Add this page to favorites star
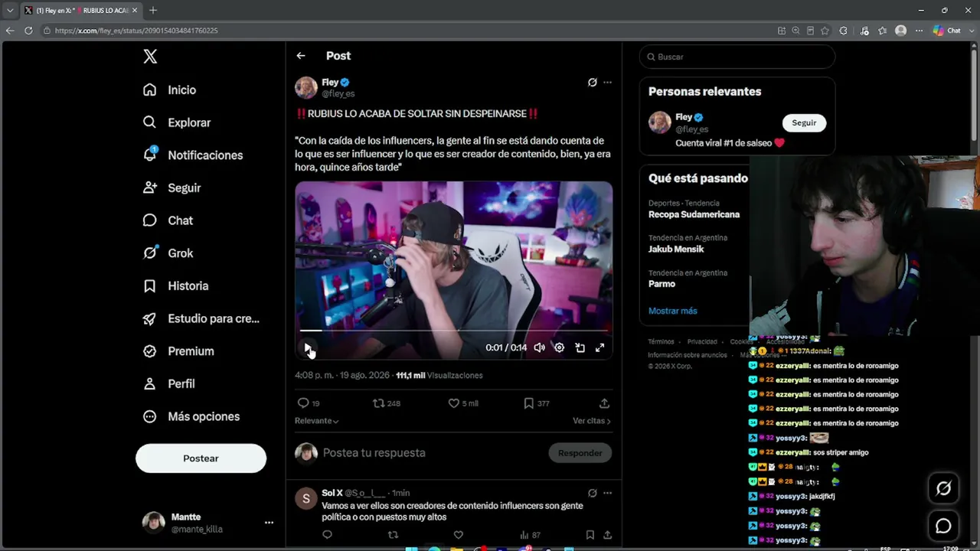The image size is (980, 551). [x=825, y=31]
